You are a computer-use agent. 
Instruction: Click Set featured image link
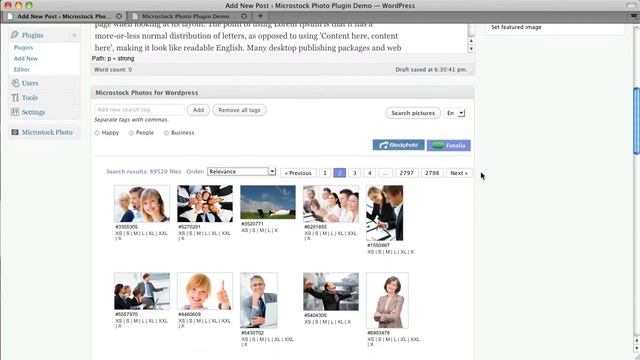[x=516, y=27]
